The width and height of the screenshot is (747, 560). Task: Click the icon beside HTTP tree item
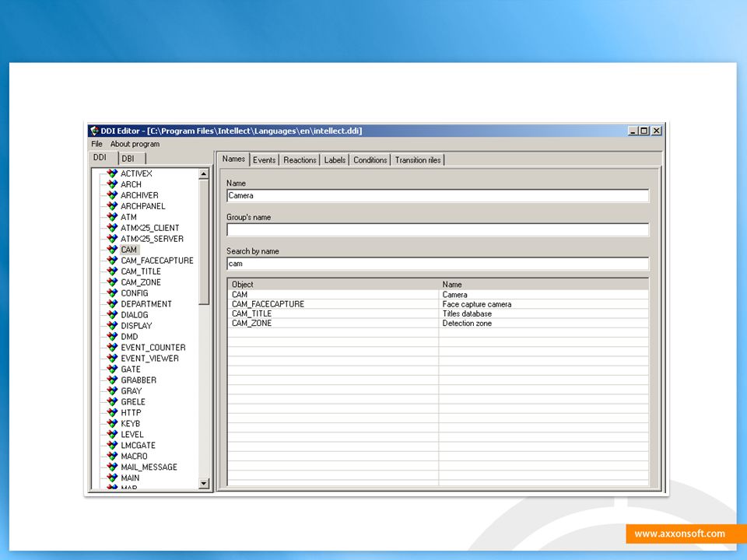point(112,413)
